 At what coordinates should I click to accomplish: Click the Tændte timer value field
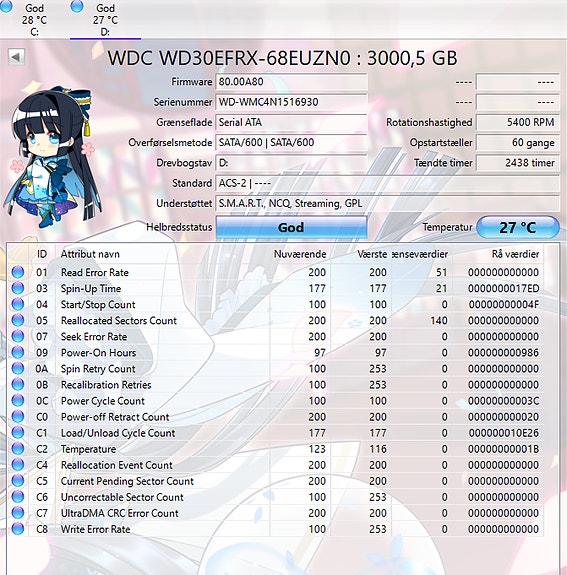click(x=518, y=163)
